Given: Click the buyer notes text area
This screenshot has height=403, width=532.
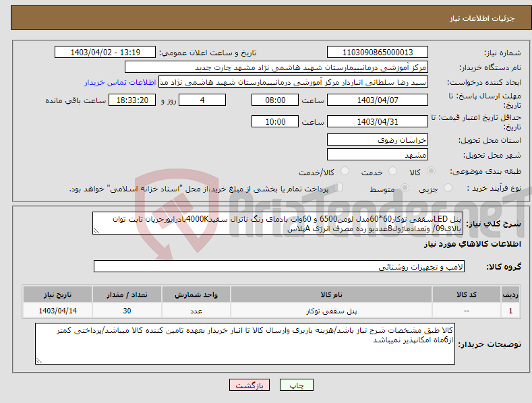Looking at the screenshot, I should pos(245,344).
